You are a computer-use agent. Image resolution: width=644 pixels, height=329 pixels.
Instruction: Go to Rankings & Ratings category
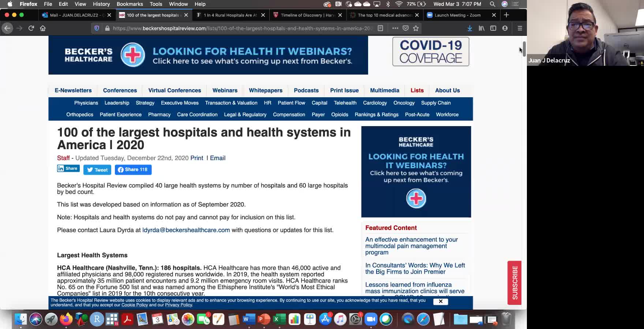377,114
